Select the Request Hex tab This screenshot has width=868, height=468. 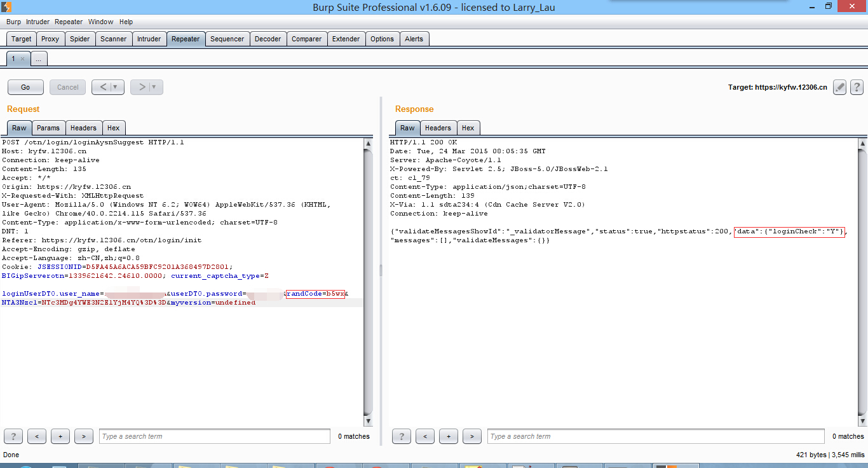coord(114,128)
